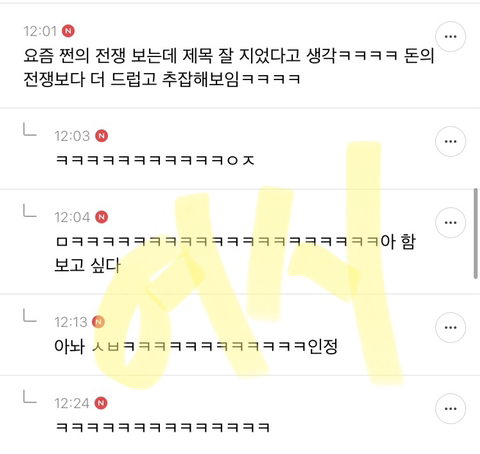
Task: Click the red N badge beside 12:24
Action: pyautogui.click(x=101, y=403)
